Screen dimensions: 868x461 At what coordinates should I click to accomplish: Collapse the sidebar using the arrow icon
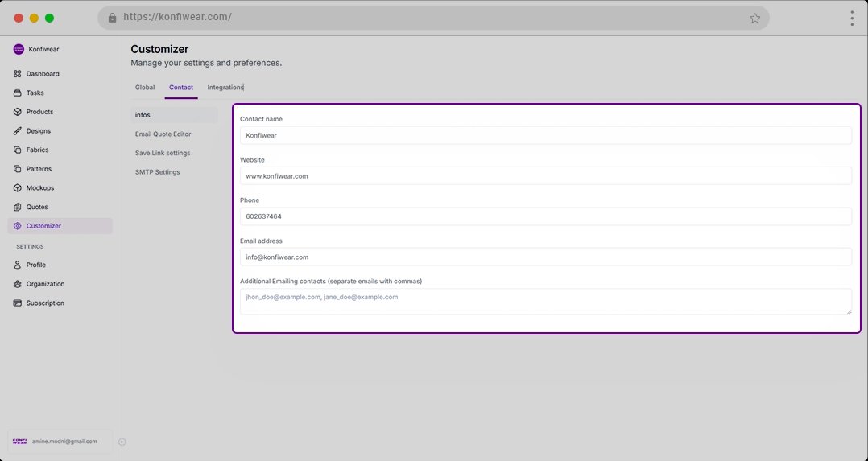tap(122, 442)
